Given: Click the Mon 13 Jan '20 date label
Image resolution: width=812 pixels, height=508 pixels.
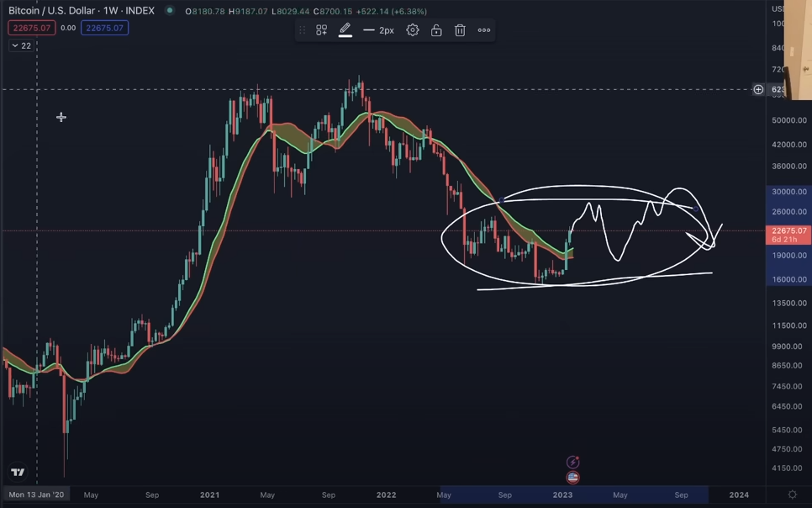Looking at the screenshot, I should pos(36,495).
